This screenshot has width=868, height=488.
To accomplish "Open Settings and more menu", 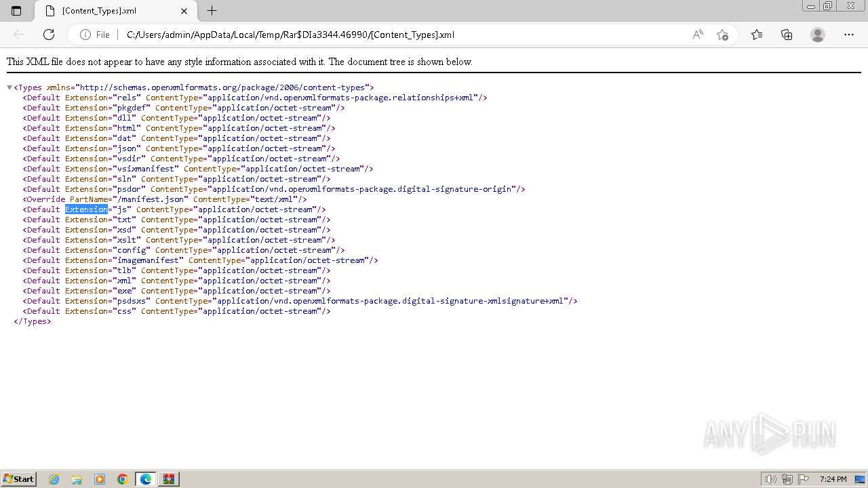I will 849,35.
